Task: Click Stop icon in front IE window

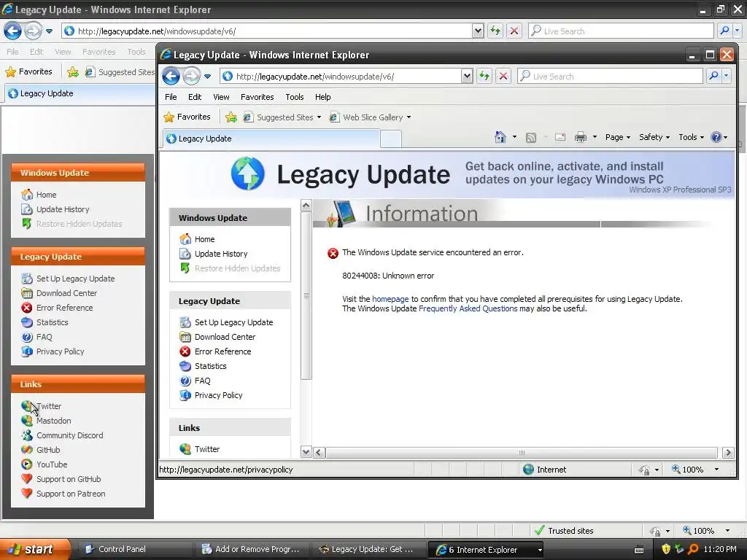Action: [x=503, y=76]
